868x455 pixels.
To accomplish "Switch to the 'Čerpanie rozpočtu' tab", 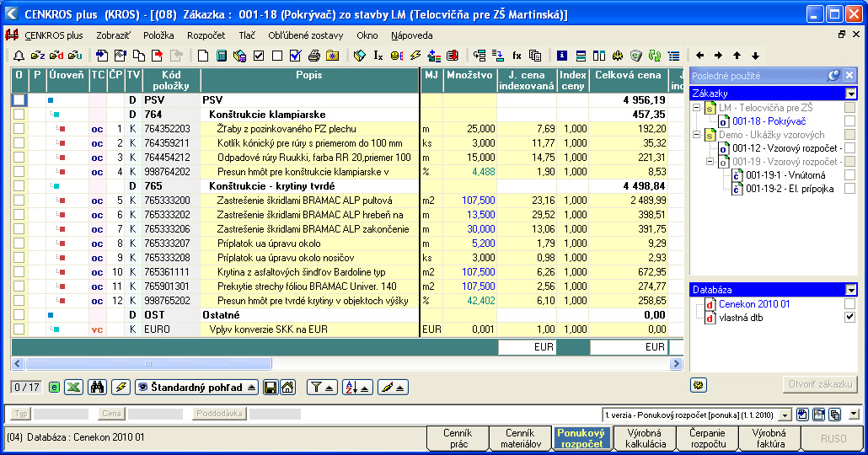I will [708, 438].
